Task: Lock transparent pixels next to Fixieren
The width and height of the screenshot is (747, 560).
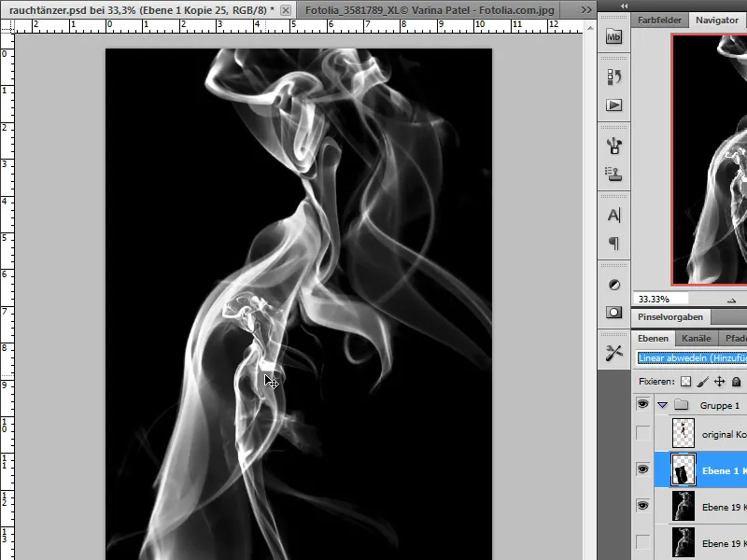Action: pos(685,382)
